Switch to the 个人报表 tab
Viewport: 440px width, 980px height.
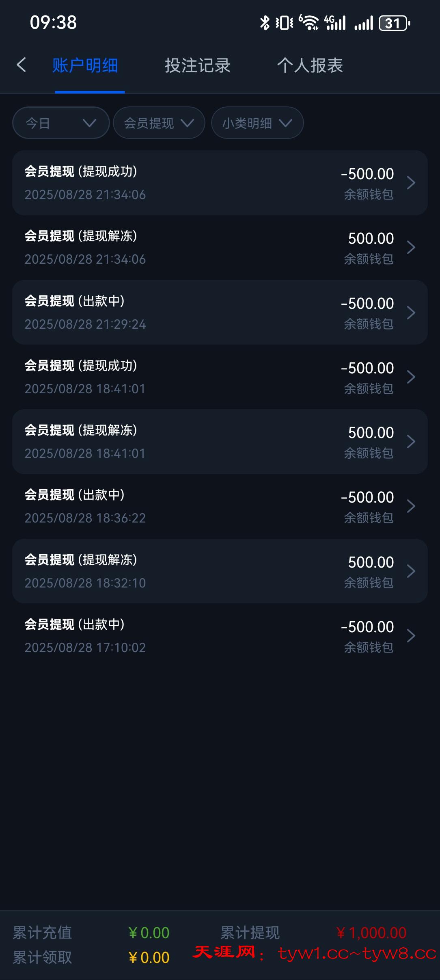[x=310, y=65]
